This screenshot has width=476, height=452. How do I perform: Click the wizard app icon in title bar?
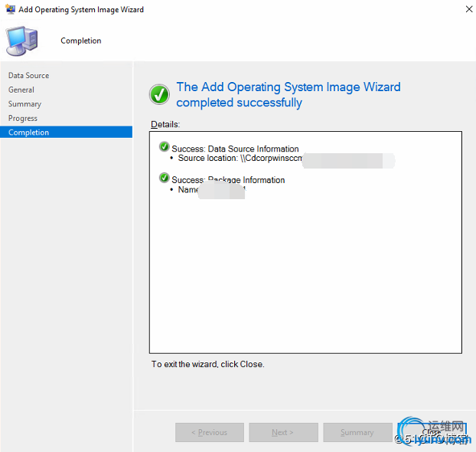coord(10,9)
